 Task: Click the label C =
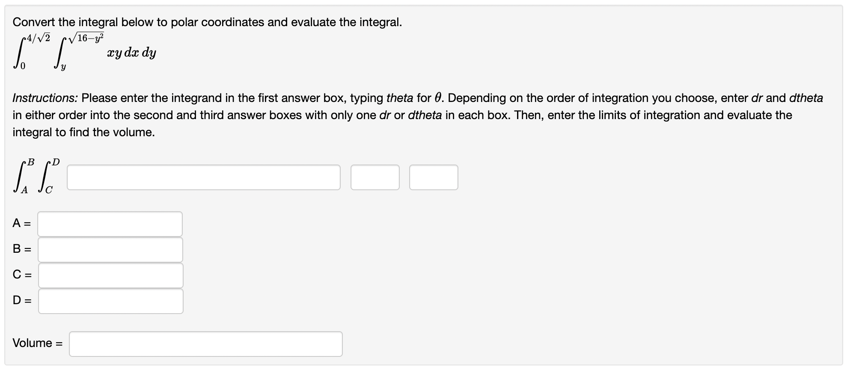[x=21, y=275]
